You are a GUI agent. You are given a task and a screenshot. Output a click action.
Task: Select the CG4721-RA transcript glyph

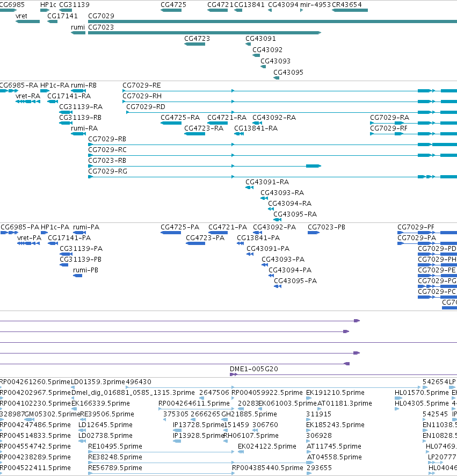[x=217, y=123]
